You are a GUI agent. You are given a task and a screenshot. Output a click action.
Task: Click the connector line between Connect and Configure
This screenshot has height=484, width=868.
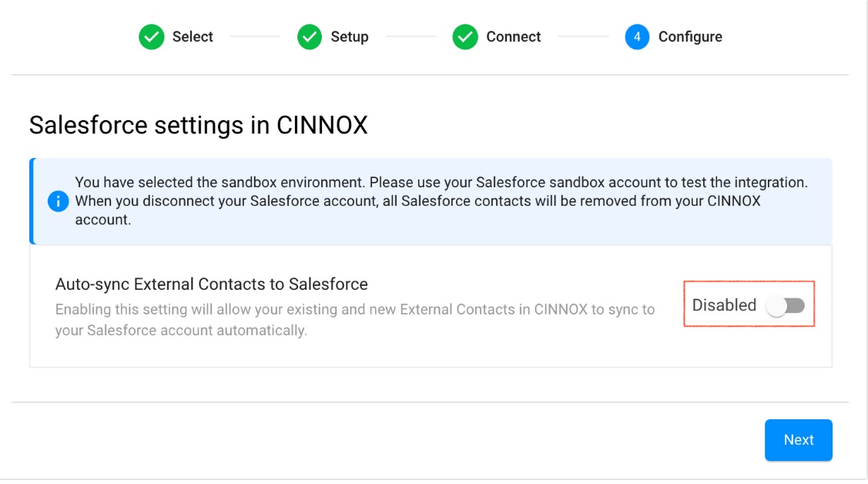(x=583, y=37)
